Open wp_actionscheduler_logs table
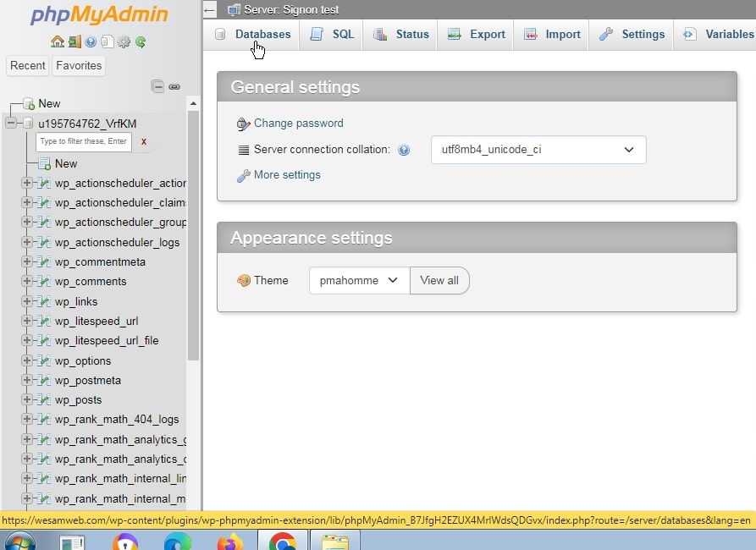This screenshot has width=756, height=550. coord(117,243)
